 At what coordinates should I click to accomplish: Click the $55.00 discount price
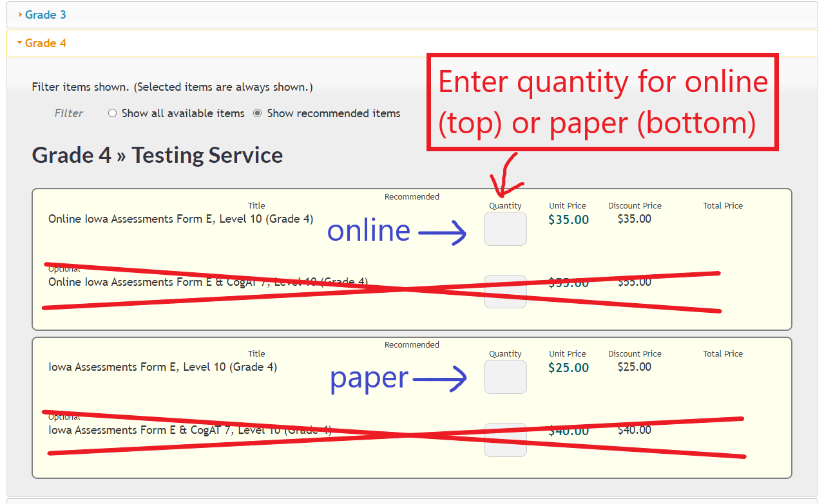point(635,282)
